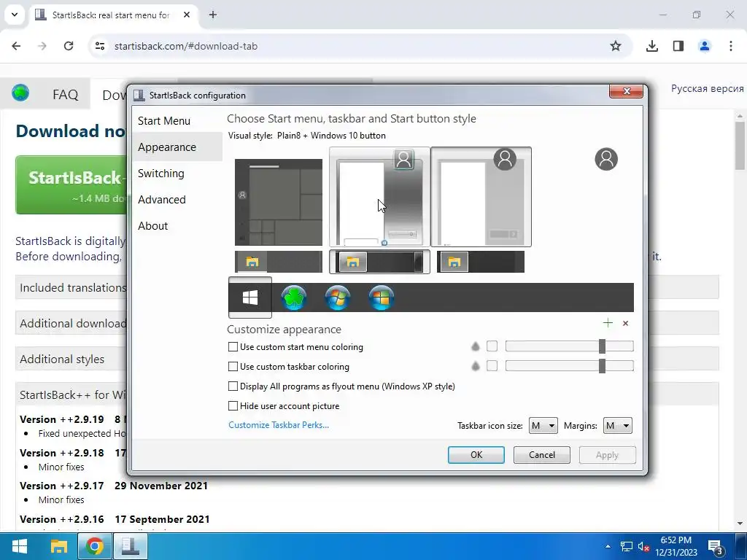Expand Included translations section on webpage
This screenshot has width=747, height=560.
click(71, 287)
